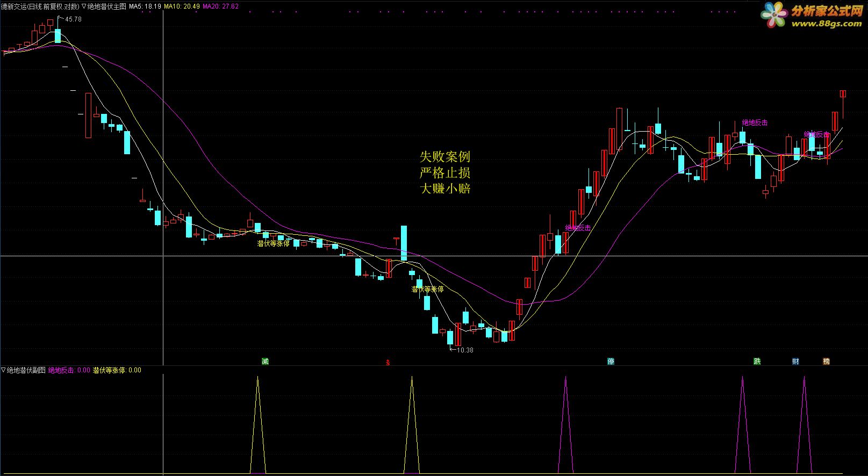Screen dimensions: 868x476
Task: Click the 45.78 high price label
Action: point(73,19)
